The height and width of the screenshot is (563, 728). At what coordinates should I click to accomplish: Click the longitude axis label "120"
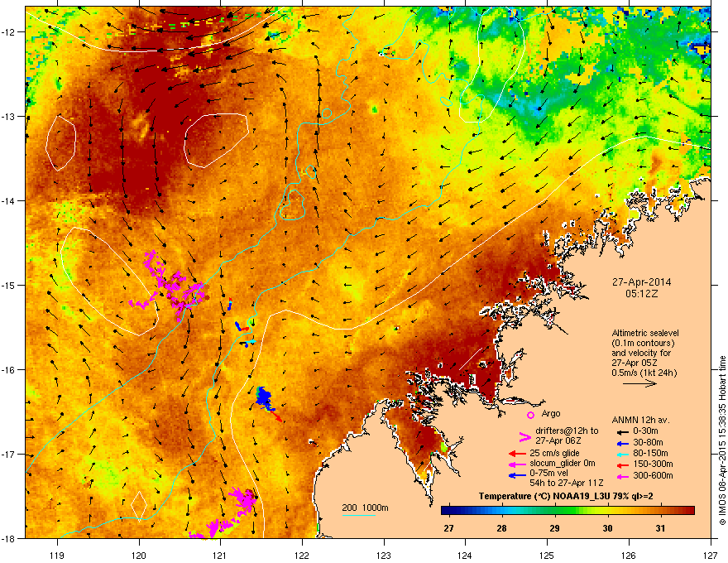pos(139,556)
